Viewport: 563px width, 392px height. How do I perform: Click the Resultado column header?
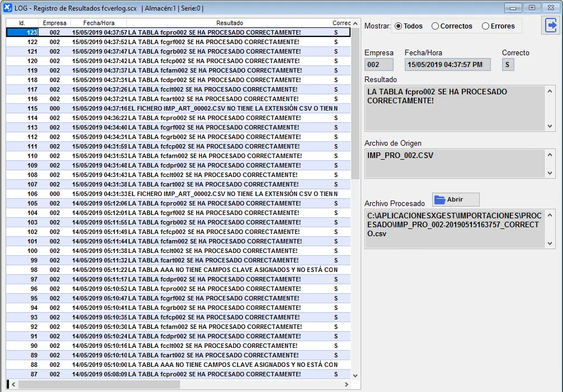[x=229, y=23]
